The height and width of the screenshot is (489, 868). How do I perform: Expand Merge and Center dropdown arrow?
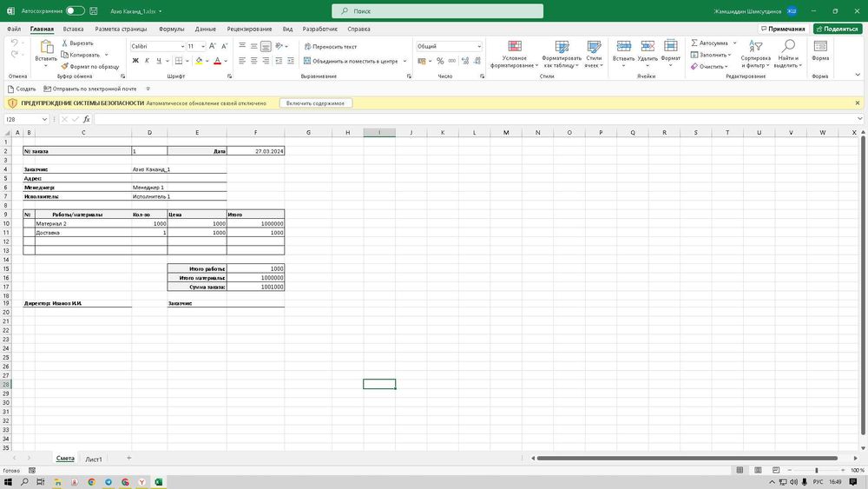[x=404, y=61]
